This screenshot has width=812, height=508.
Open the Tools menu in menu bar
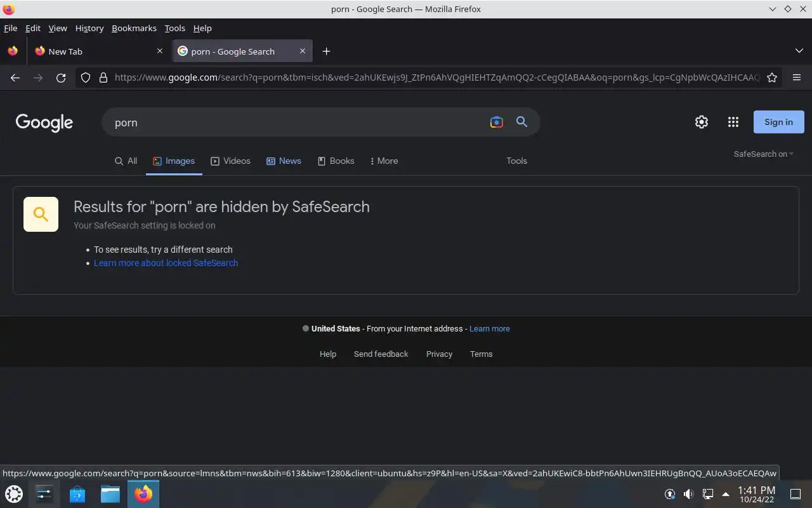pyautogui.click(x=174, y=28)
